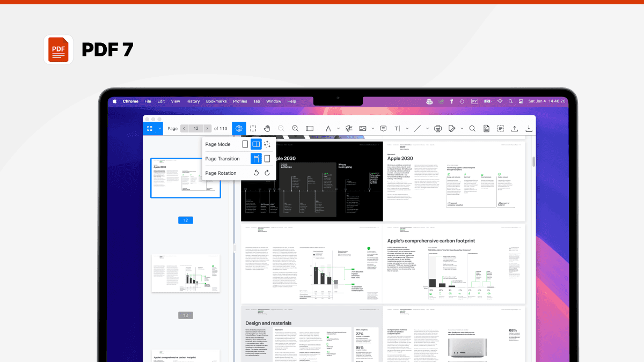Open the Edit menu
644x362 pixels.
pyautogui.click(x=161, y=101)
